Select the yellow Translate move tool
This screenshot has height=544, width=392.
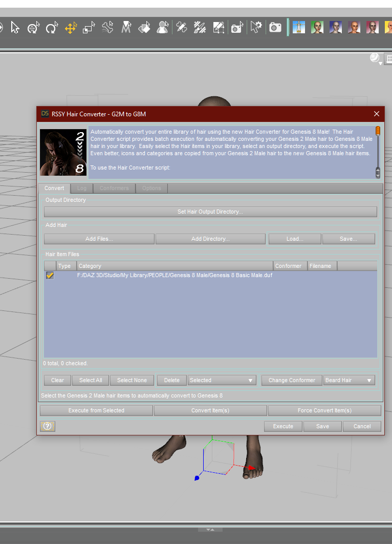click(x=71, y=28)
